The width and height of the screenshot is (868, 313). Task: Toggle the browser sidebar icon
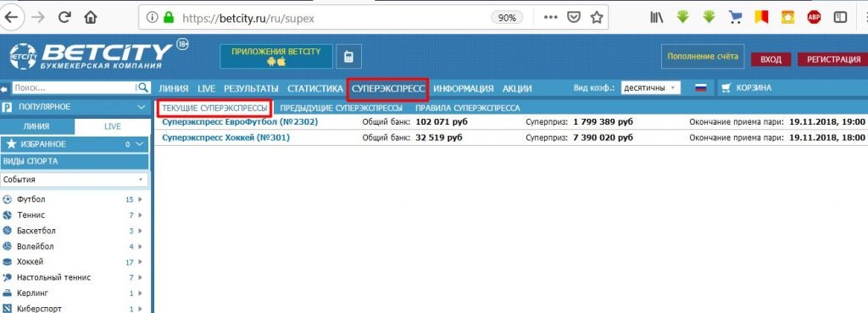pos(840,18)
